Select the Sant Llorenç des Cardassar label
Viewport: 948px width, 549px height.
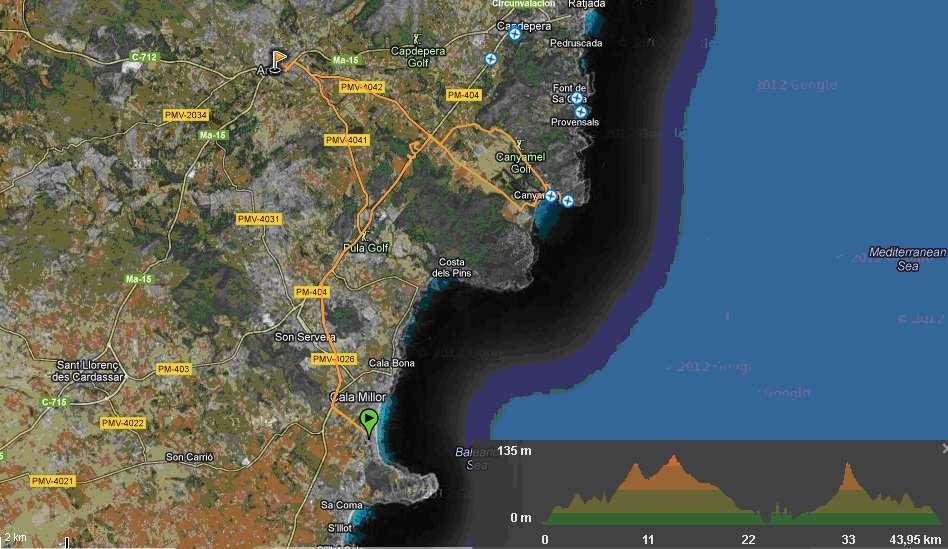click(x=90, y=370)
